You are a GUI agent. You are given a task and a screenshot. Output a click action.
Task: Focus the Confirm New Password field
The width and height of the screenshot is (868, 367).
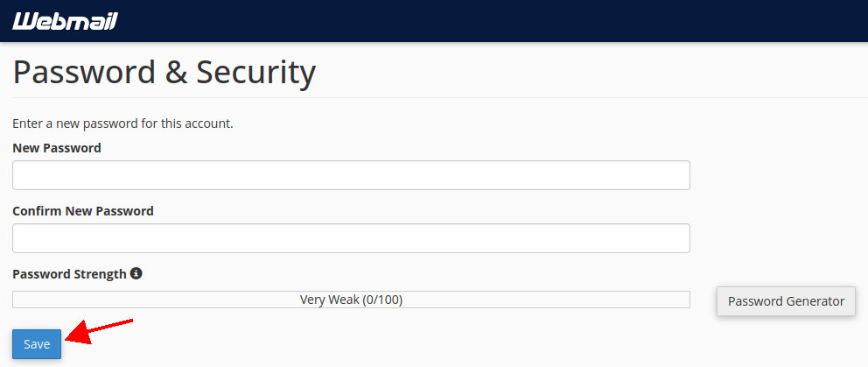coord(351,238)
